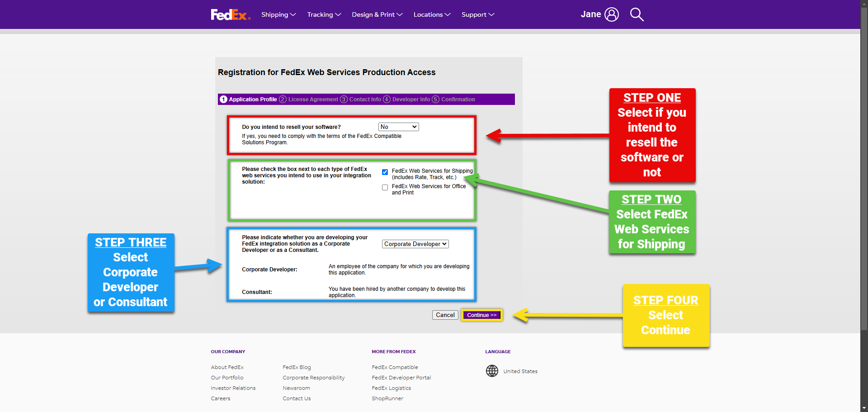
Task: Click the Registration for FedEx Web Services heading
Action: [327, 72]
